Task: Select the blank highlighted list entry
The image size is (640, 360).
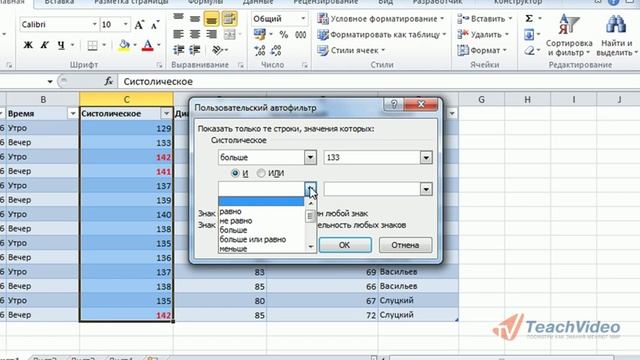Action: pyautogui.click(x=261, y=202)
